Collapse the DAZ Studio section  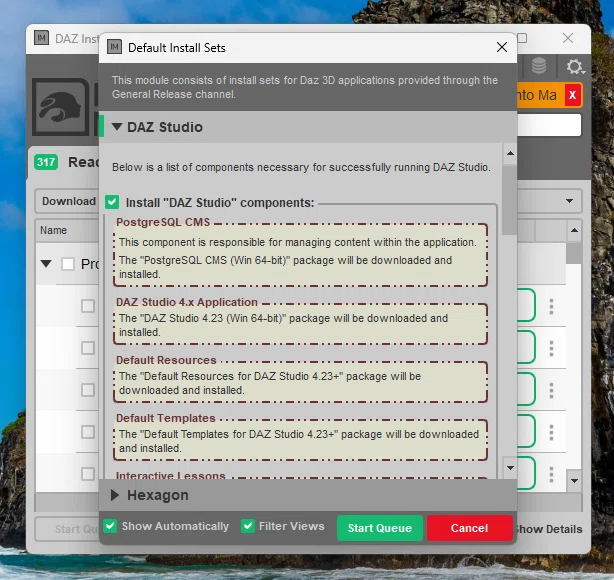click(x=117, y=126)
